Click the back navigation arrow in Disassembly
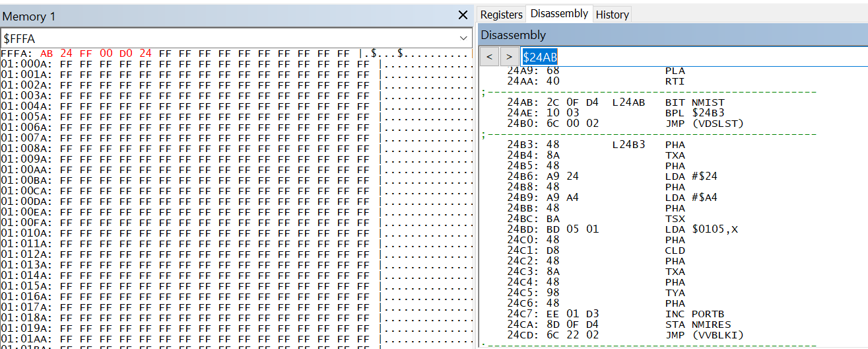The width and height of the screenshot is (868, 349). pyautogui.click(x=489, y=57)
